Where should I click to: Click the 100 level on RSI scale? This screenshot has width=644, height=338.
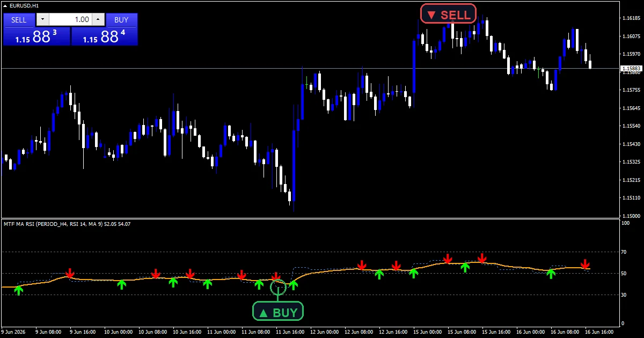(x=626, y=223)
